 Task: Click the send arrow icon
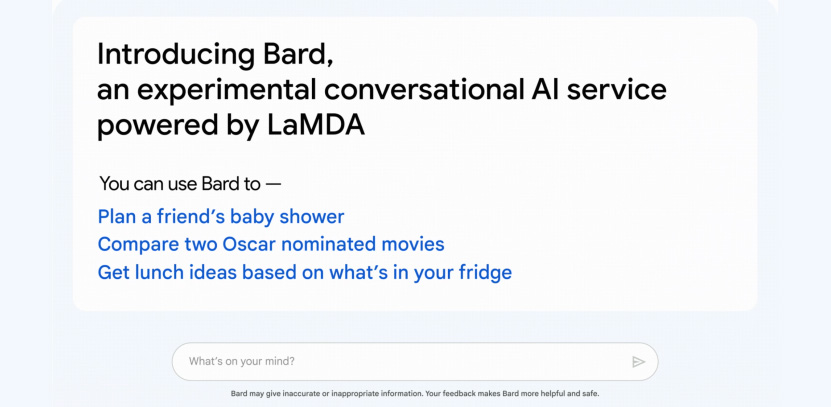(638, 362)
